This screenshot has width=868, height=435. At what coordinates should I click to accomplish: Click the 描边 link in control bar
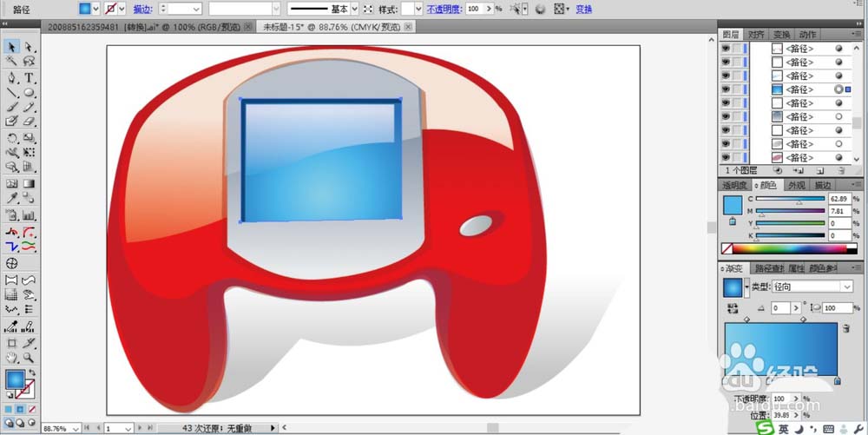(143, 10)
